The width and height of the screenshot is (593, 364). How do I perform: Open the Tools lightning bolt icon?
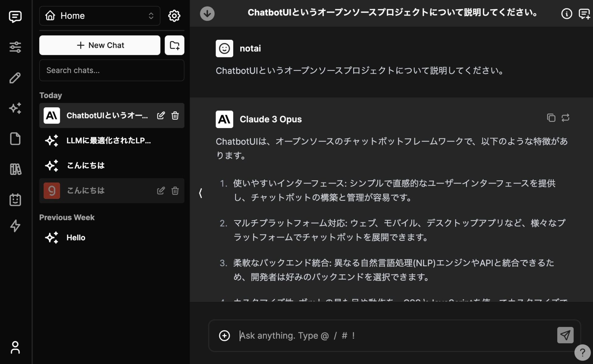click(x=15, y=226)
